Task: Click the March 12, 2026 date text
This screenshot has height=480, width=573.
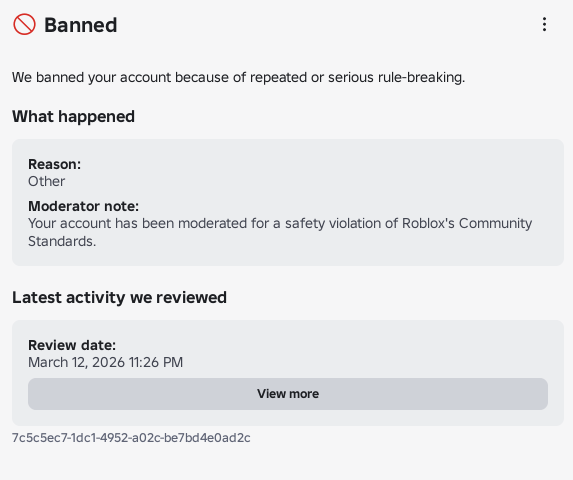Action: tap(76, 362)
